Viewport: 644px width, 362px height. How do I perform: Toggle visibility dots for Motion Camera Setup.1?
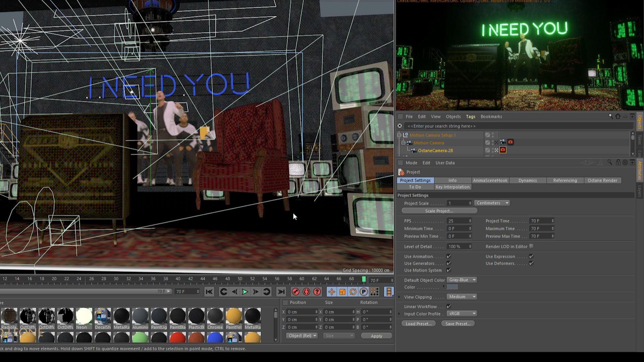pyautogui.click(x=493, y=135)
